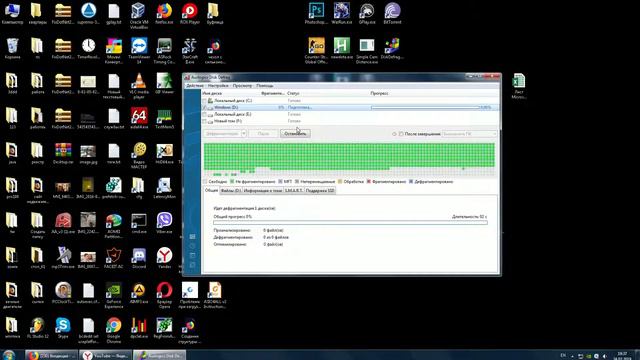Open Oracle VM VirtualBox desktop icon
640x360 pixels.
[139, 16]
